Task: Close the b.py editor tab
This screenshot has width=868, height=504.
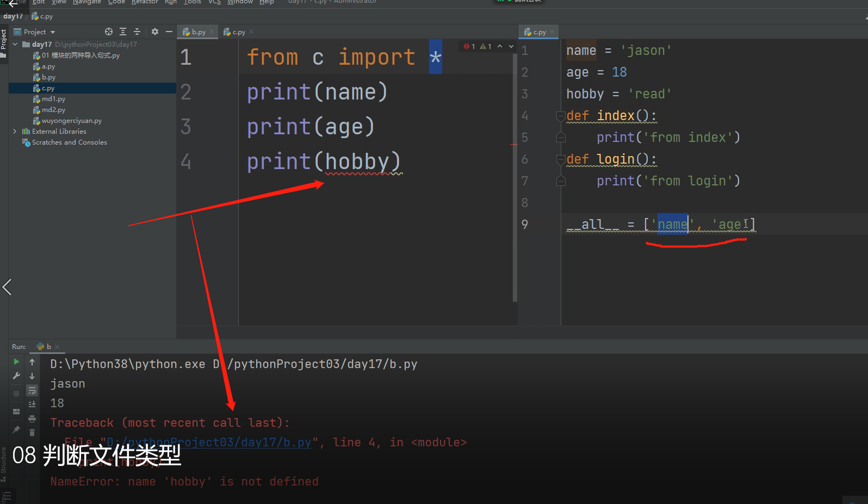Action: 212,32
